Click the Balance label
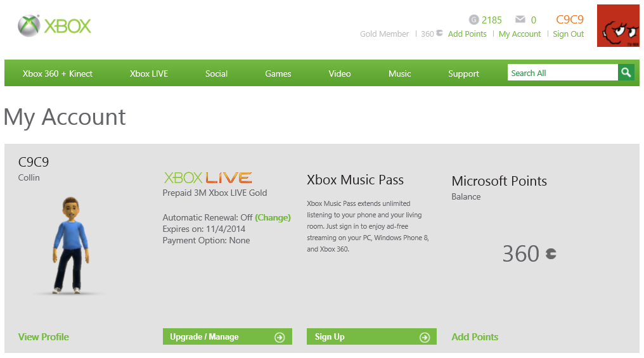 pos(466,196)
